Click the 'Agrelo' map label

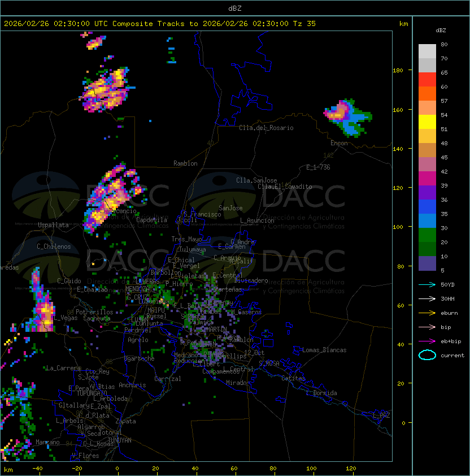138,340
